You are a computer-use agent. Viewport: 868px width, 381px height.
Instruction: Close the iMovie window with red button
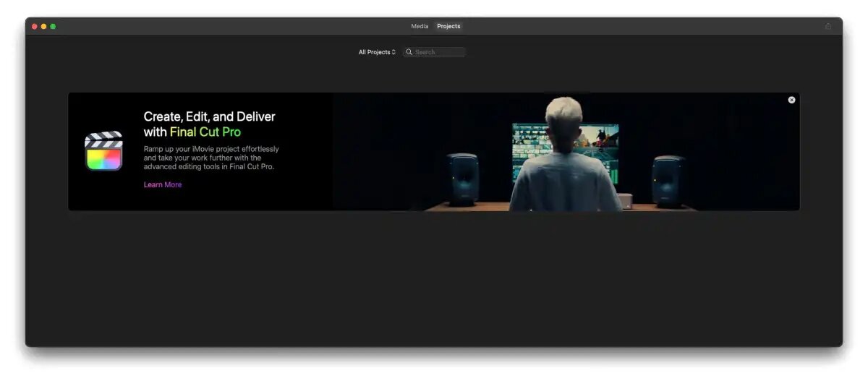(x=34, y=26)
